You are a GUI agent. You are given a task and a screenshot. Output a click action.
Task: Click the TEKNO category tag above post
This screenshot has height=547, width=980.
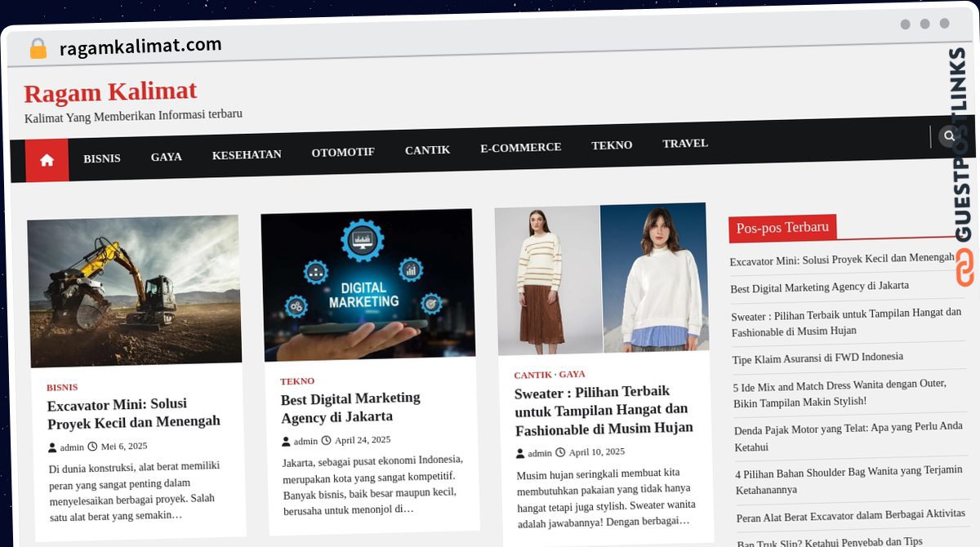click(297, 381)
